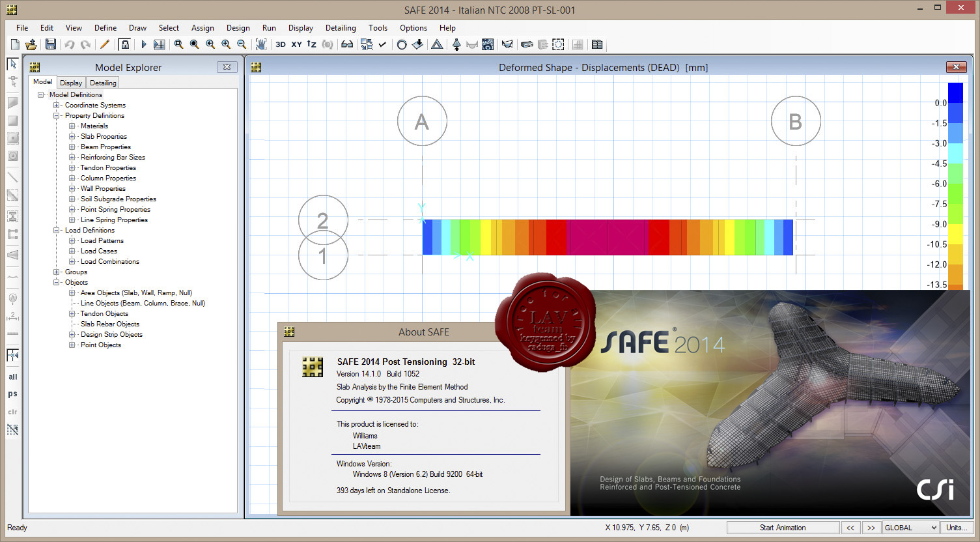Image resolution: width=980 pixels, height=542 pixels.
Task: Close the Deformed Shape view window
Action: pos(956,67)
